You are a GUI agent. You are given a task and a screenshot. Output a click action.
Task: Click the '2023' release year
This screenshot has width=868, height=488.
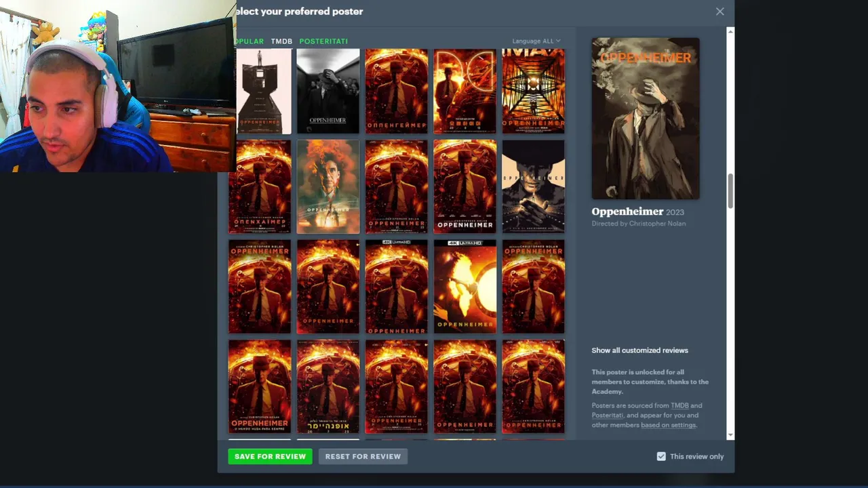[x=675, y=212]
